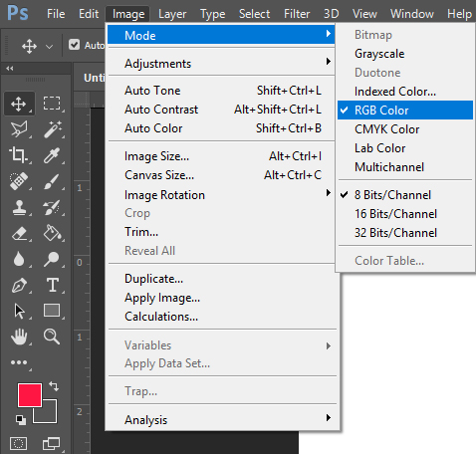
Task: Click the red foreground color swatch
Action: 30,394
